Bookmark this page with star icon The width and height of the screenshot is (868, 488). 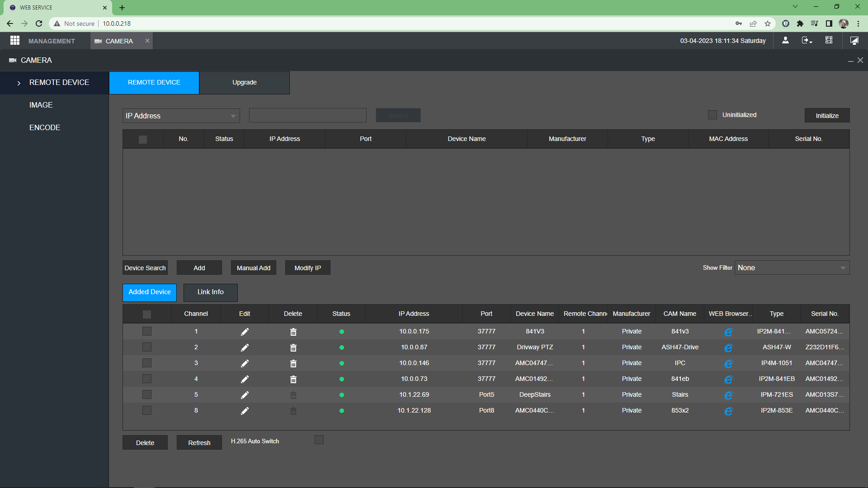(x=768, y=23)
